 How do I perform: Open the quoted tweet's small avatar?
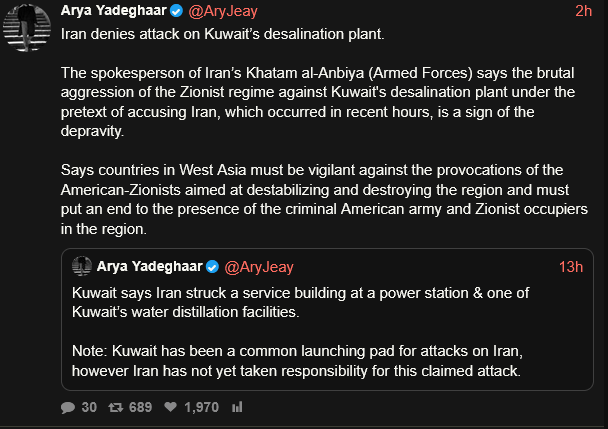[82, 267]
